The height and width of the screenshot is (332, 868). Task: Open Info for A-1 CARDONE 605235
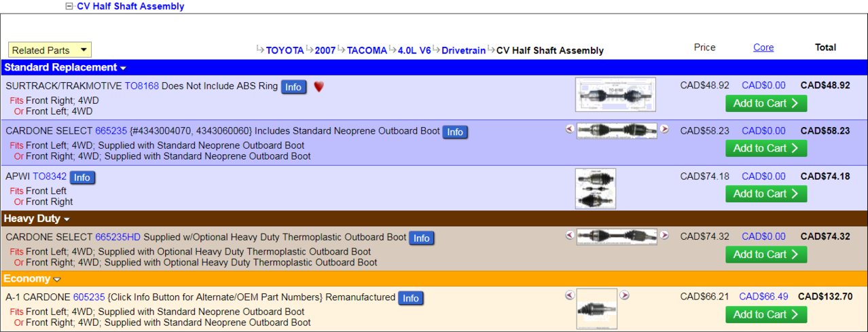tap(410, 298)
